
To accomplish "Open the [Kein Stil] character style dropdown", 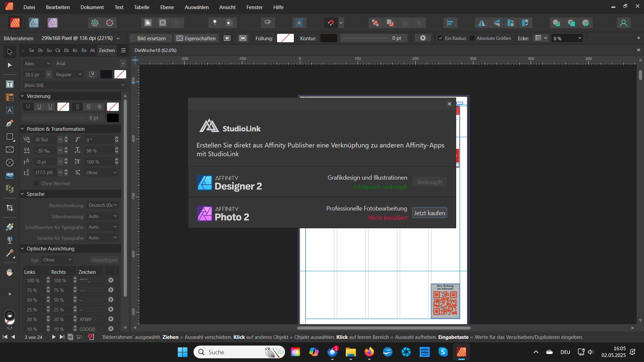I will click(x=74, y=85).
